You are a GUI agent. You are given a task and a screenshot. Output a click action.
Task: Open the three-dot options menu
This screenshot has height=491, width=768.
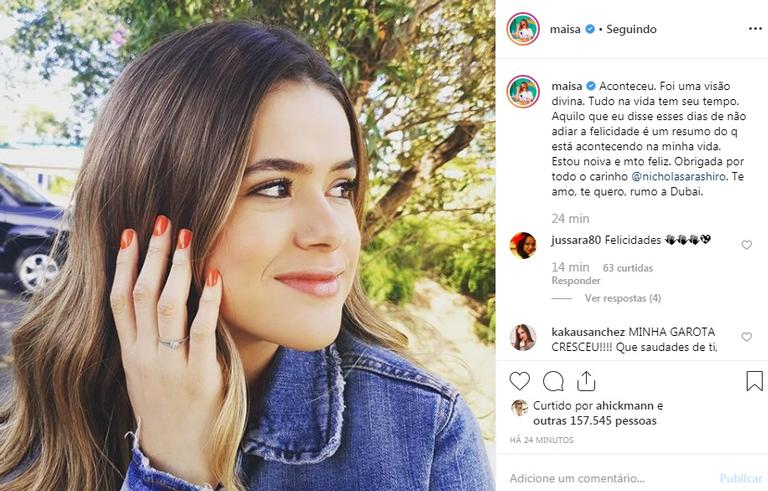[755, 29]
